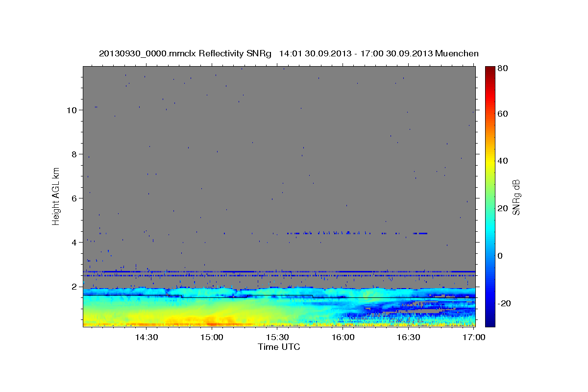Select the 17:00 time tick label
Image resolution: width=588 pixels, height=392 pixels.
[474, 337]
